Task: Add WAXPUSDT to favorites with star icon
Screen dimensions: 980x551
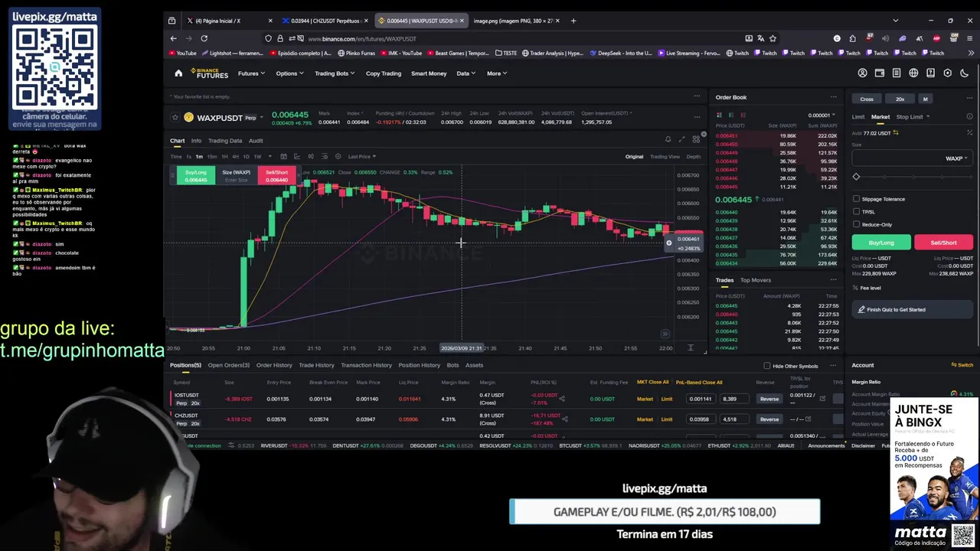Action: 175,118
